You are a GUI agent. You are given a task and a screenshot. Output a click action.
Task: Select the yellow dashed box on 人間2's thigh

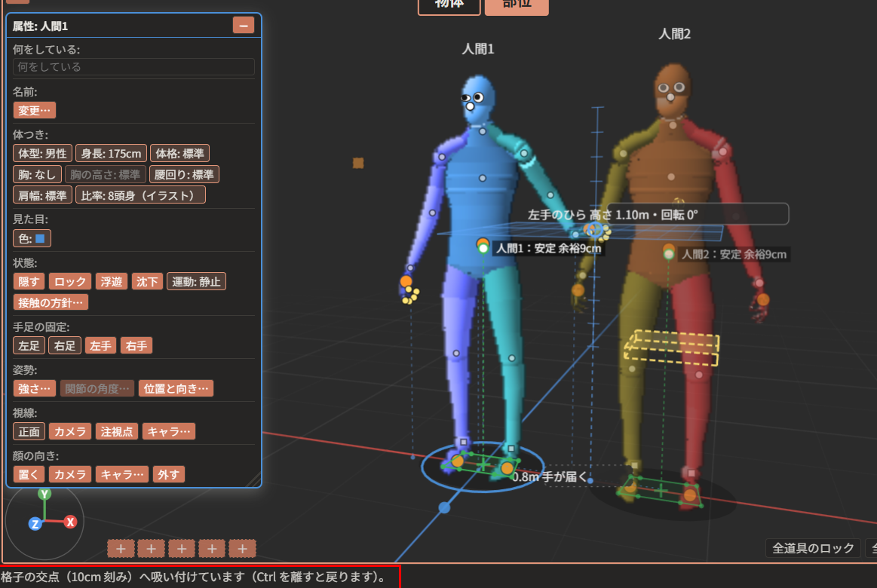(x=671, y=348)
